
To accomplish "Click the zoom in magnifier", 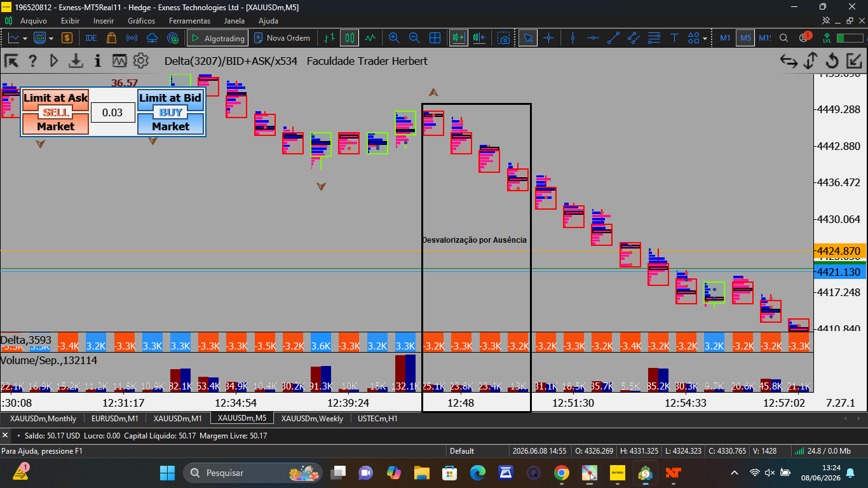I will coord(394,38).
